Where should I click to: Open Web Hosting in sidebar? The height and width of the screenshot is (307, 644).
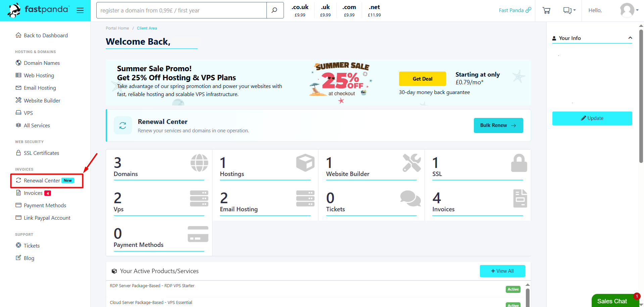tap(35, 76)
